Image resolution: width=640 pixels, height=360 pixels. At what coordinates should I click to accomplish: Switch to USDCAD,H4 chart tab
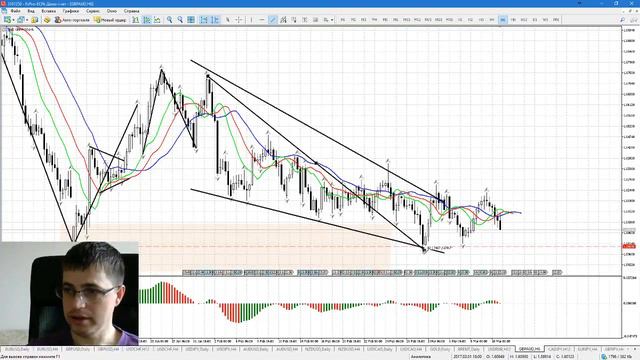[411, 349]
